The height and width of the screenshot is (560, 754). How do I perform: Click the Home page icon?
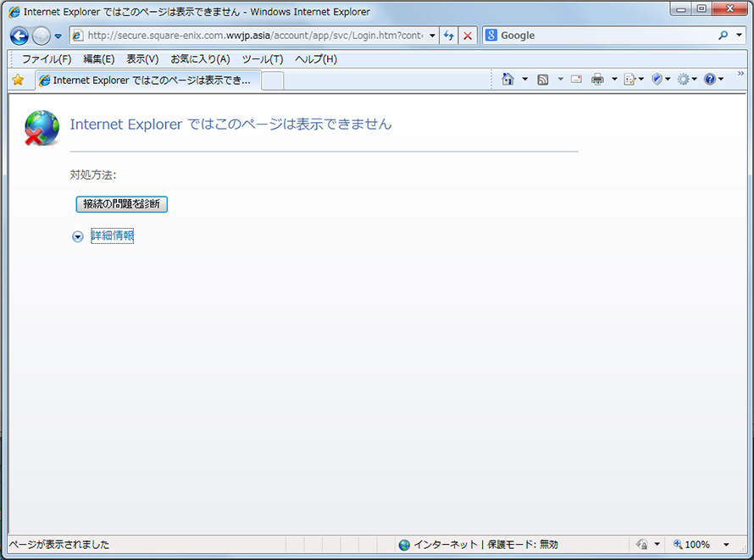(x=507, y=80)
